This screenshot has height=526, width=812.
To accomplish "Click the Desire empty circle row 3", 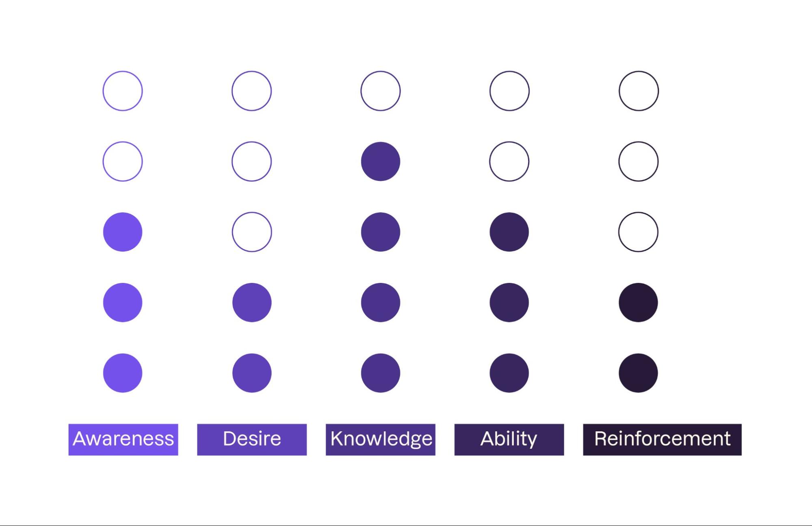I will (251, 230).
